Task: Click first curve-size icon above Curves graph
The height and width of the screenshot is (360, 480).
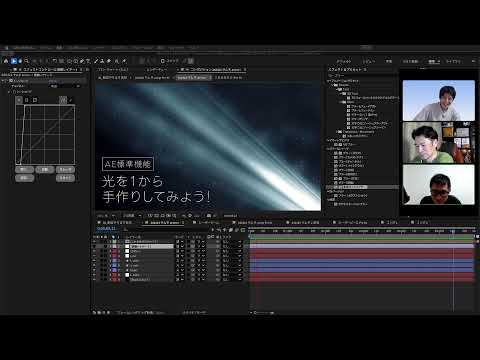Action: (x=19, y=100)
